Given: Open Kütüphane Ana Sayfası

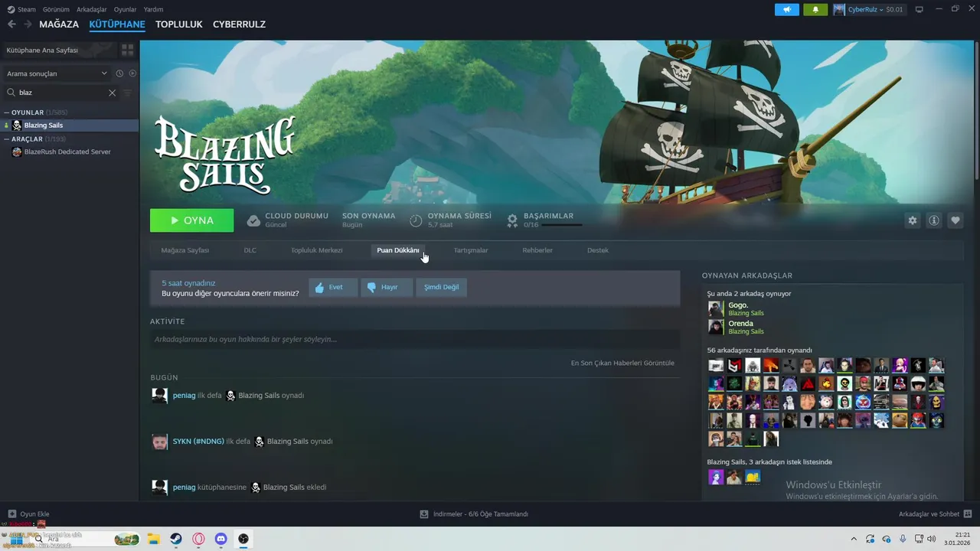Looking at the screenshot, I should point(60,50).
